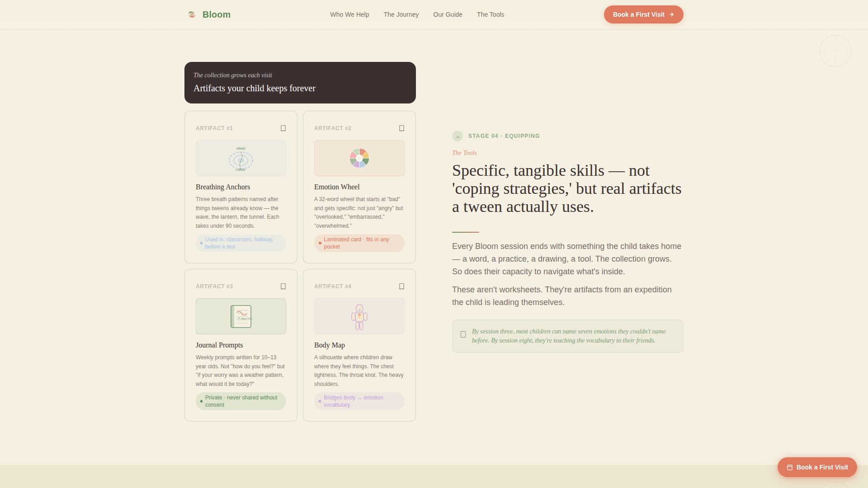Click the Bloom logo icon
The width and height of the screenshot is (868, 488).
pyautogui.click(x=192, y=14)
